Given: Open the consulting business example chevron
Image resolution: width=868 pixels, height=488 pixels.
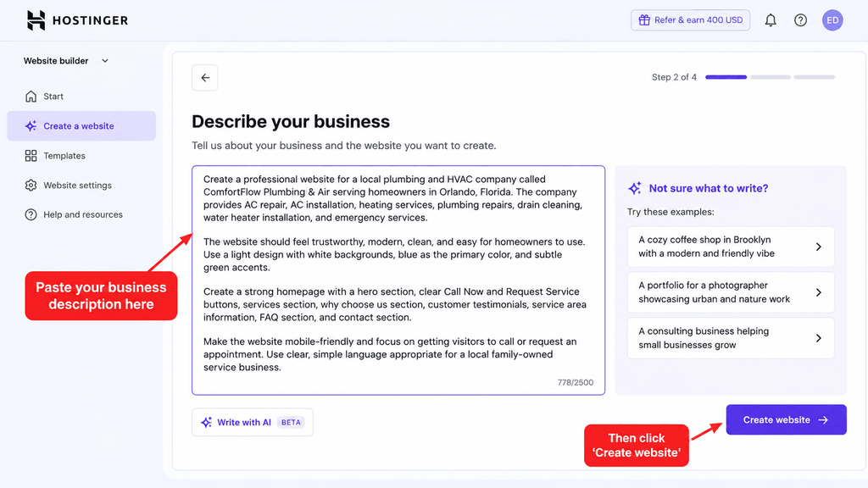Looking at the screenshot, I should coord(819,338).
